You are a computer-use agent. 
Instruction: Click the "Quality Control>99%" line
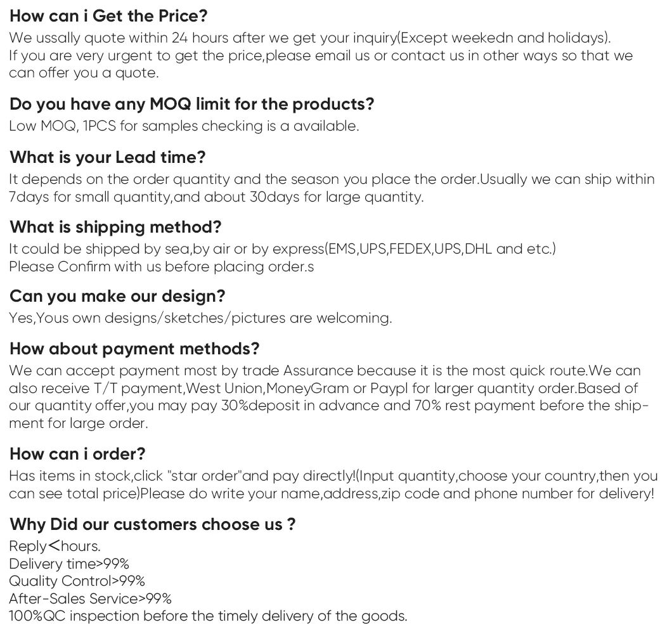77,581
